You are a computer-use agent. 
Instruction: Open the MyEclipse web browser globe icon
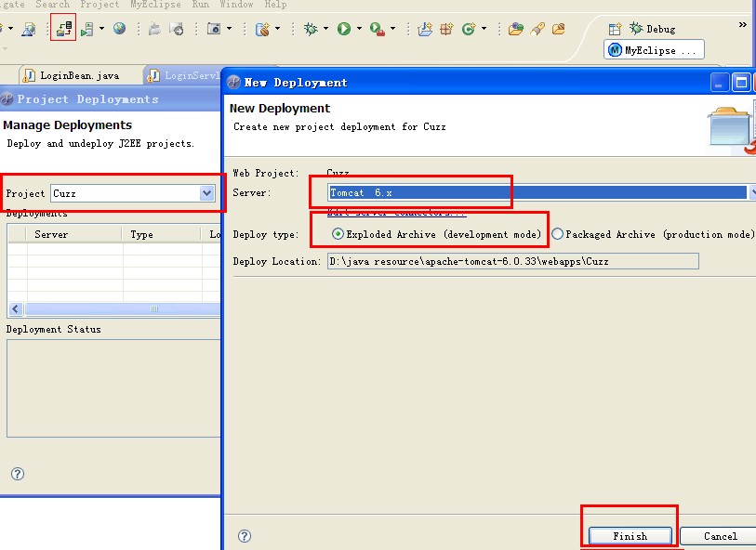coord(120,29)
